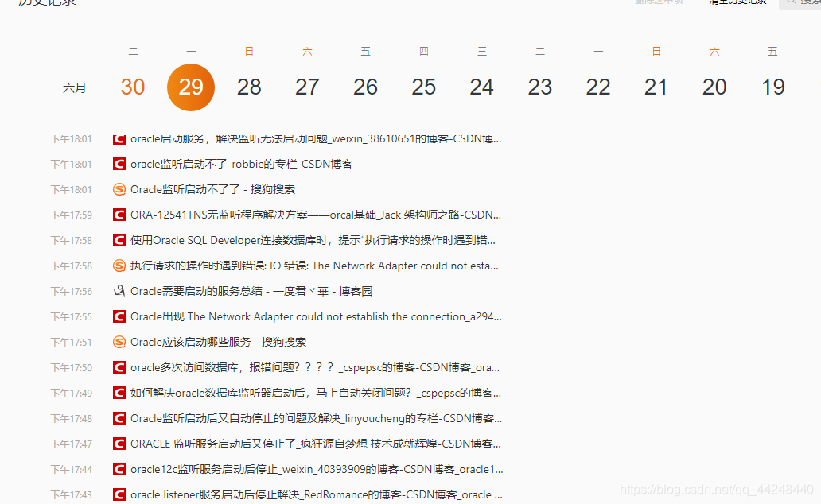Click CSDN icon beside 'Oracle监听启动后又自动停止' entry
Viewport: 821px width, 504px height.
pyautogui.click(x=119, y=418)
